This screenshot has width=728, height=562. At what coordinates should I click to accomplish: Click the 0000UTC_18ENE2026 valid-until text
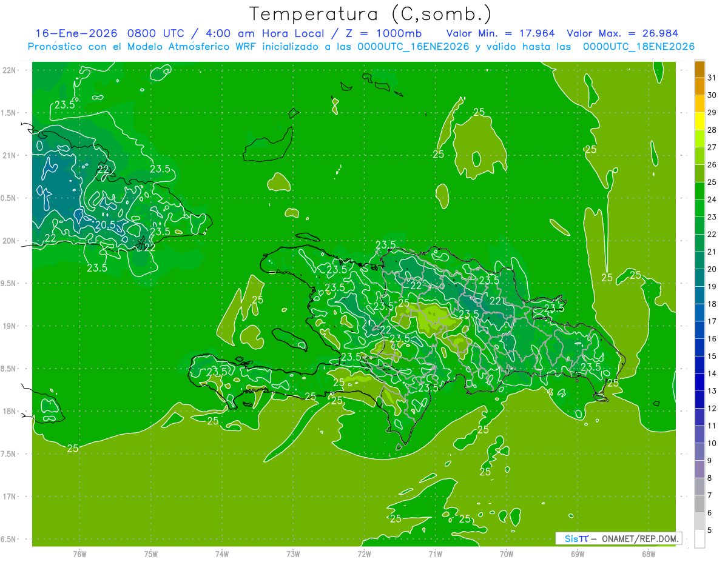point(639,47)
